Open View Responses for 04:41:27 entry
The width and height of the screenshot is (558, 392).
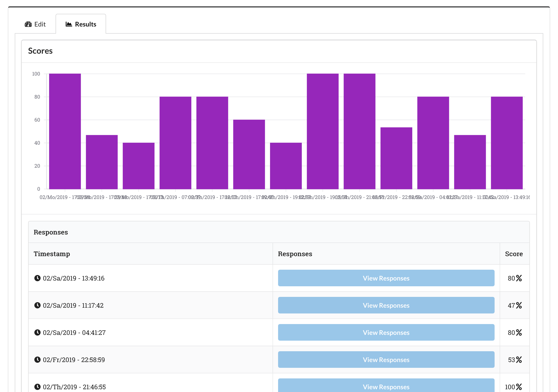click(x=386, y=333)
